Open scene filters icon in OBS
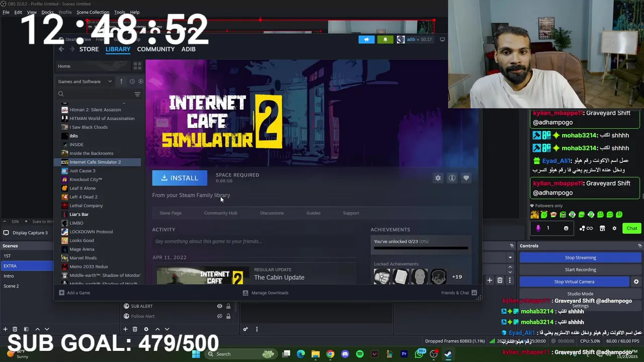The width and height of the screenshot is (644, 362). click(x=26, y=329)
